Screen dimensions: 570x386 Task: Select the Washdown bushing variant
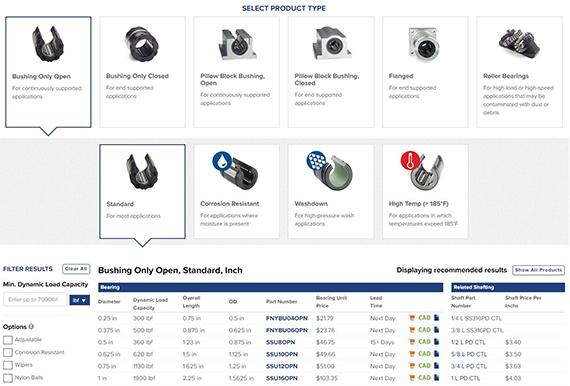(331, 192)
